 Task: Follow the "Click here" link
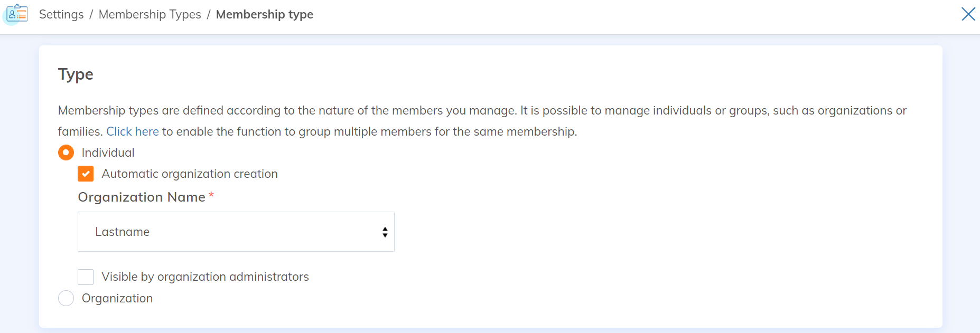[133, 131]
